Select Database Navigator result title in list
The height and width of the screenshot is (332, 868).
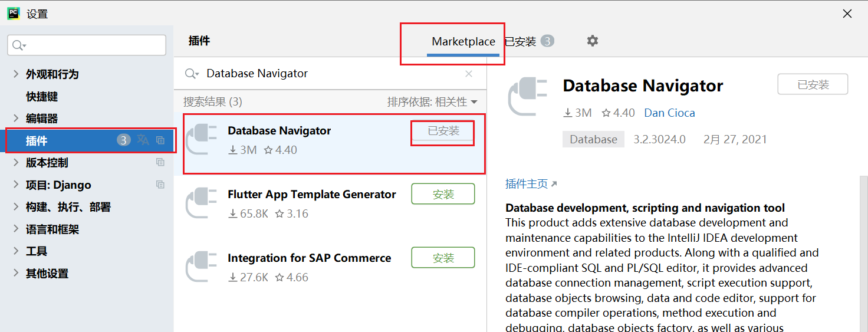pyautogui.click(x=280, y=130)
